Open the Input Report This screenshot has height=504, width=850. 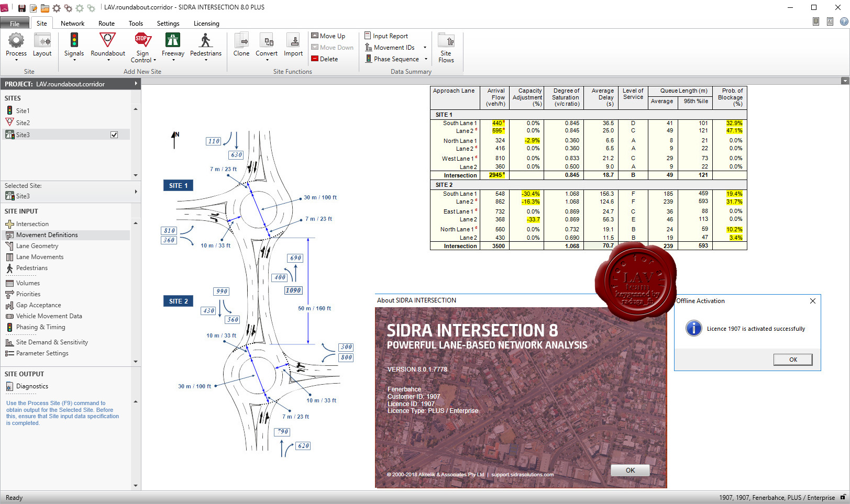pos(387,36)
